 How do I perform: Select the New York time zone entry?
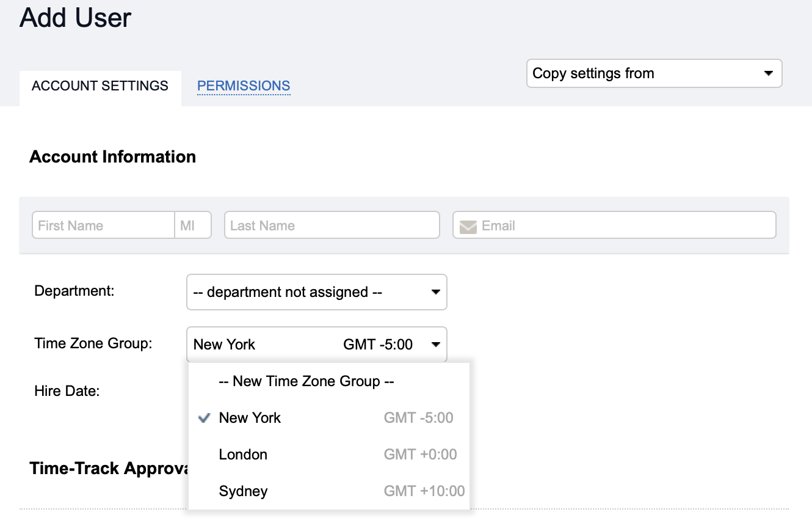point(250,418)
